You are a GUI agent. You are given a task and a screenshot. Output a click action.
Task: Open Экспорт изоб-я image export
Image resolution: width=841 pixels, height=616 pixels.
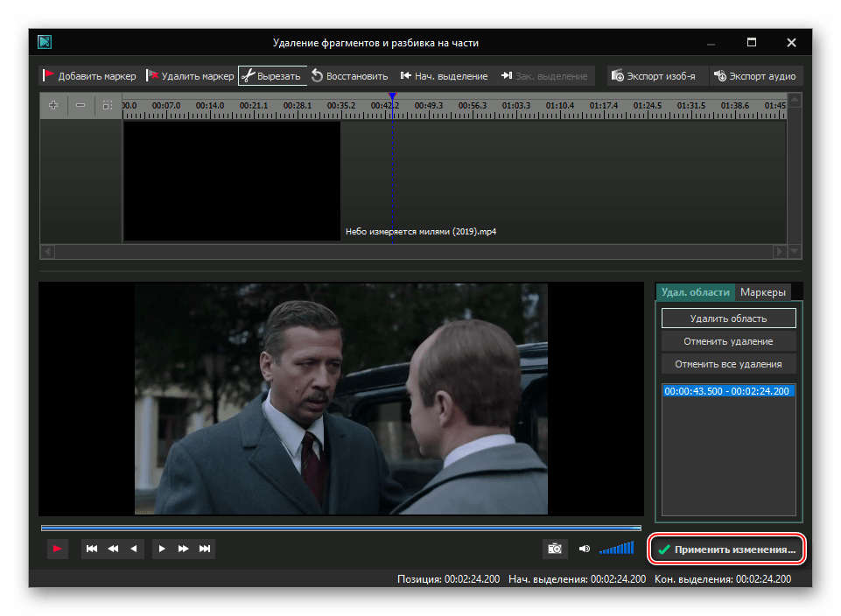tap(655, 76)
